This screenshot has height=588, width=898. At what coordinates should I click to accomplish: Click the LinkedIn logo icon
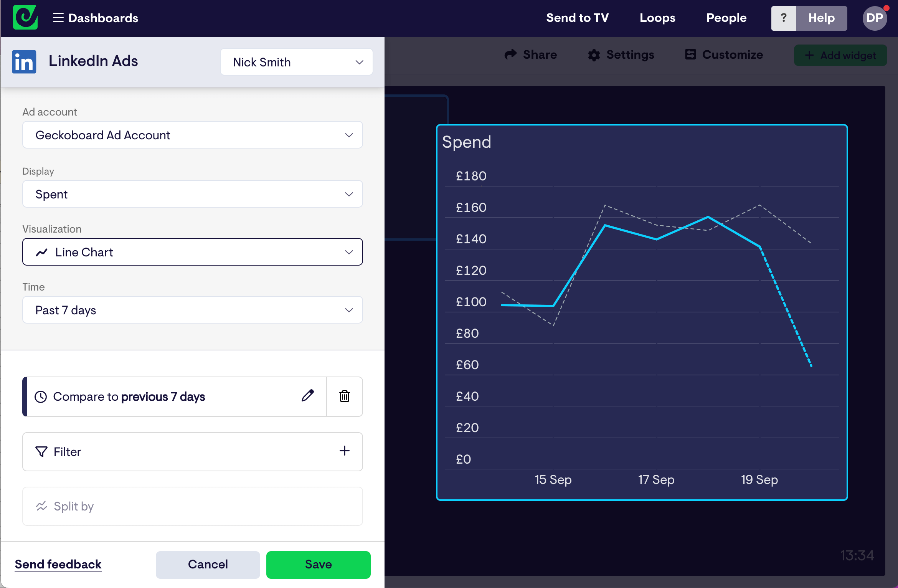(x=24, y=62)
